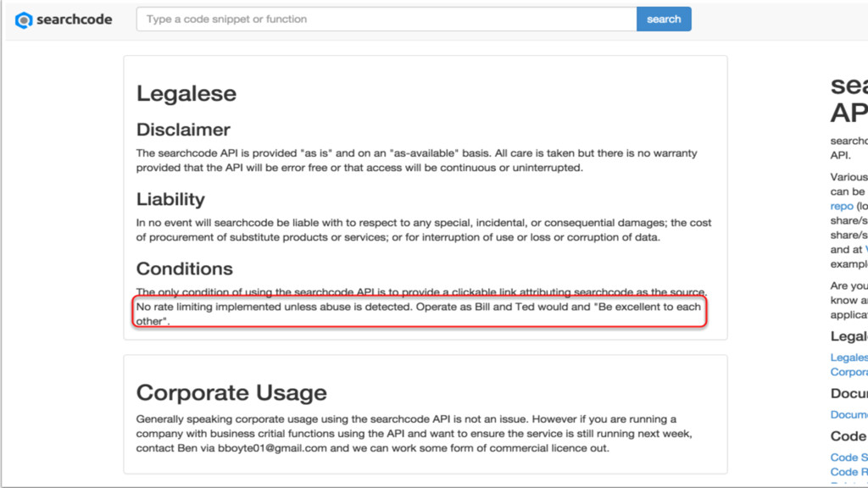Click the liability damages paragraph text

(x=424, y=230)
